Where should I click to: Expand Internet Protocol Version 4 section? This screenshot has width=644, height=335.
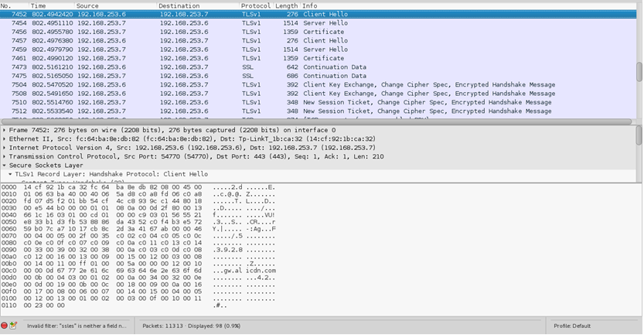[4, 147]
